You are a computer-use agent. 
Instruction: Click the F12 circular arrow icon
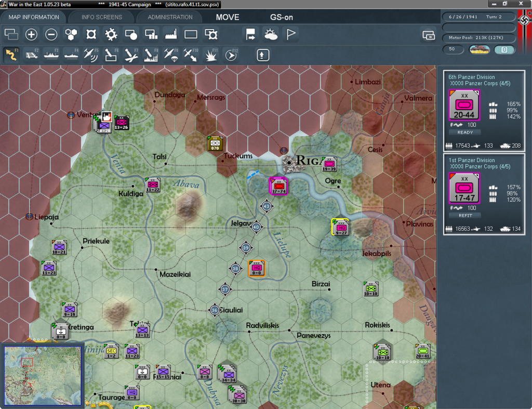pos(231,55)
